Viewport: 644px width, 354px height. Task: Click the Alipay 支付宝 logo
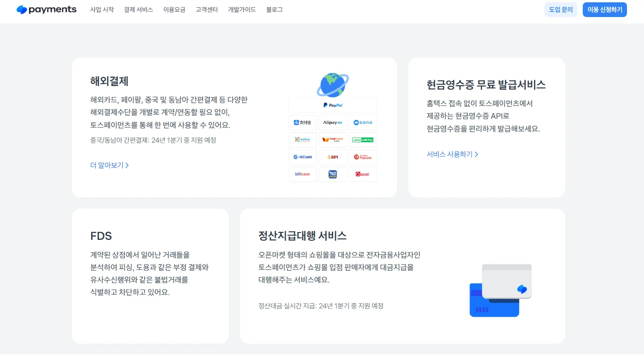302,122
